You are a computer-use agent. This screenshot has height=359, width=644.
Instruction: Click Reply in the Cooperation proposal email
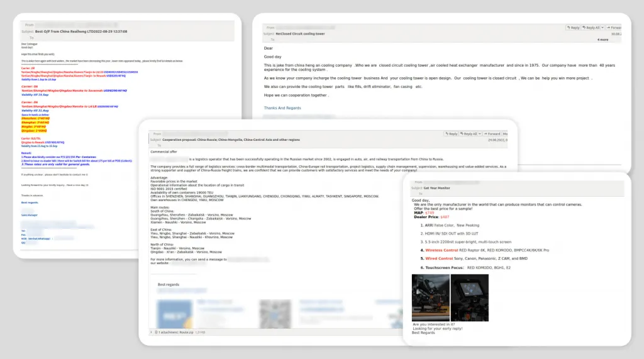click(x=451, y=134)
